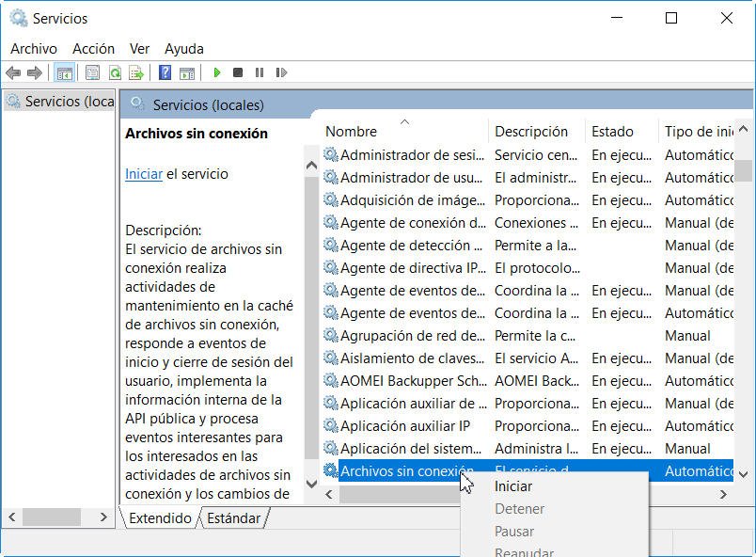Open the Ayuda menu
756x557 pixels.
(184, 49)
